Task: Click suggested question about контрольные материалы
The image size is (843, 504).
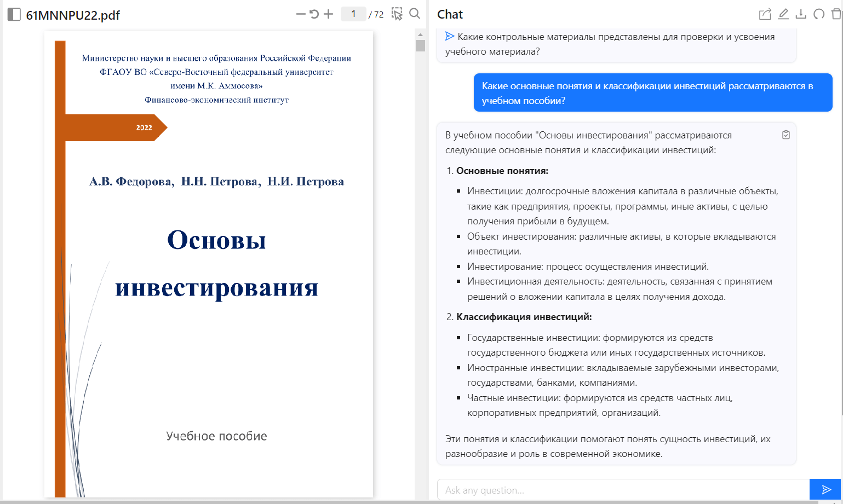Action: (616, 44)
